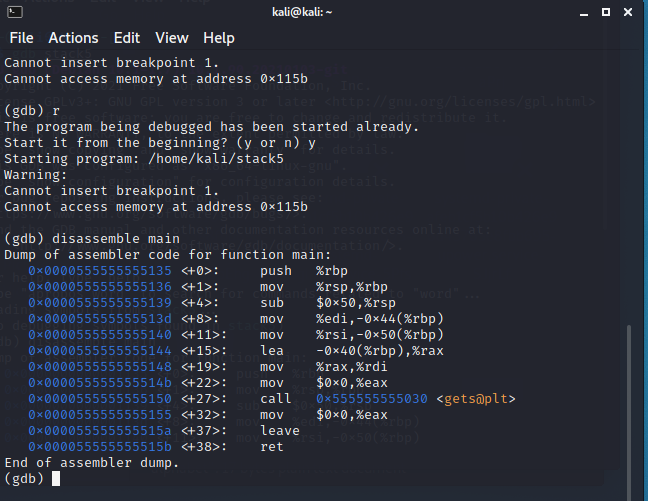This screenshot has width=648, height=501.
Task: Open the Help menu
Action: point(219,38)
